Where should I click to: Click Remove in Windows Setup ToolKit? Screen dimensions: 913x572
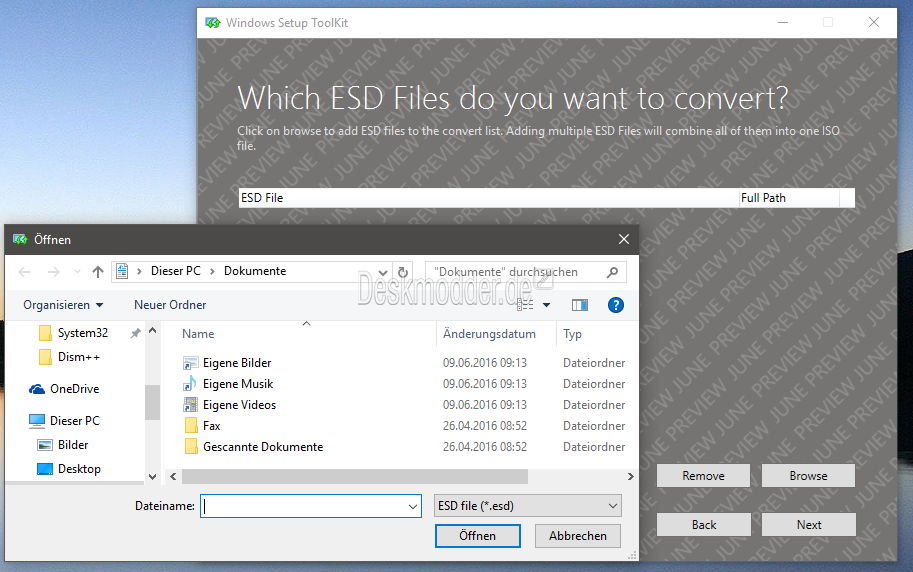(703, 476)
